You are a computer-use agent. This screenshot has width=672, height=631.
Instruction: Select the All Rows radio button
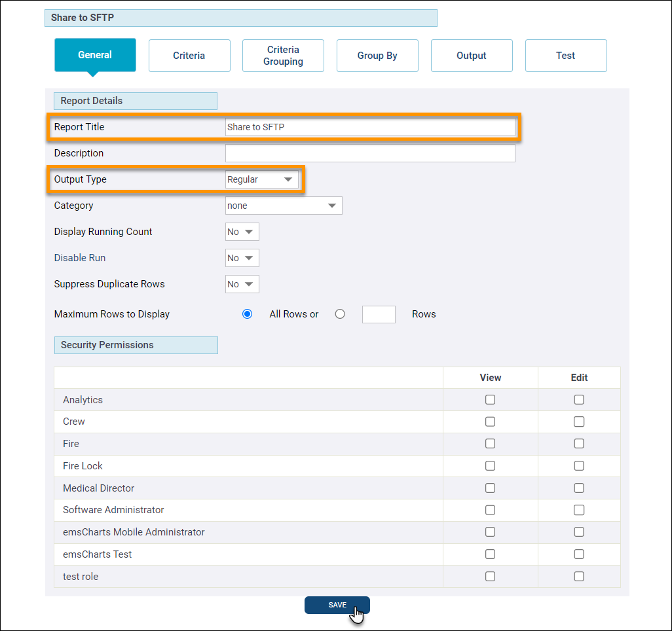tap(248, 314)
